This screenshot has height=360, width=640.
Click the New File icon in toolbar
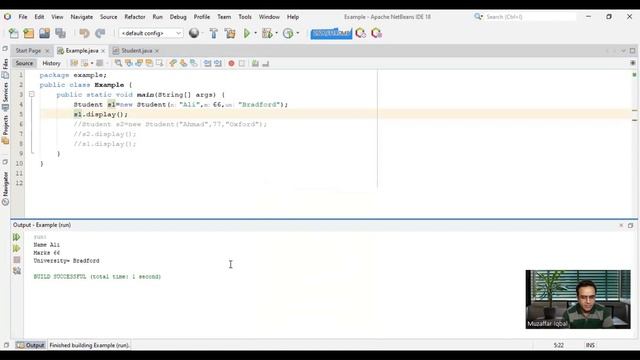(13, 33)
